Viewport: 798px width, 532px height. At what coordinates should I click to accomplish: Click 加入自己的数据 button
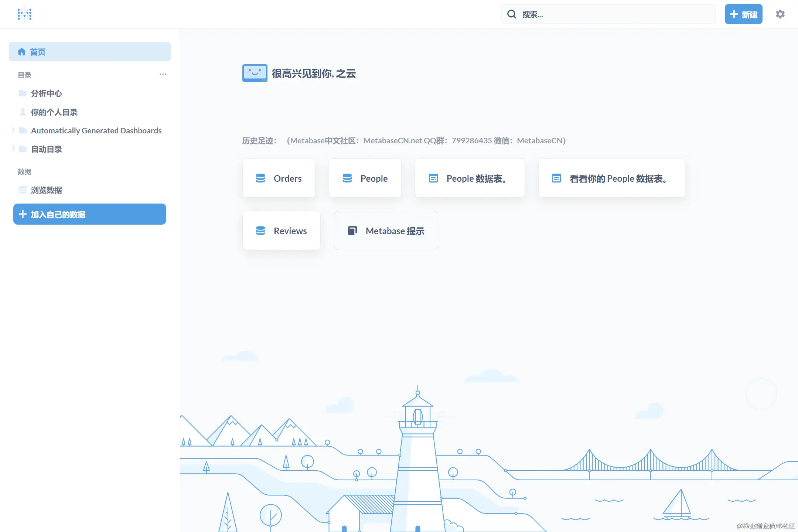pos(89,214)
